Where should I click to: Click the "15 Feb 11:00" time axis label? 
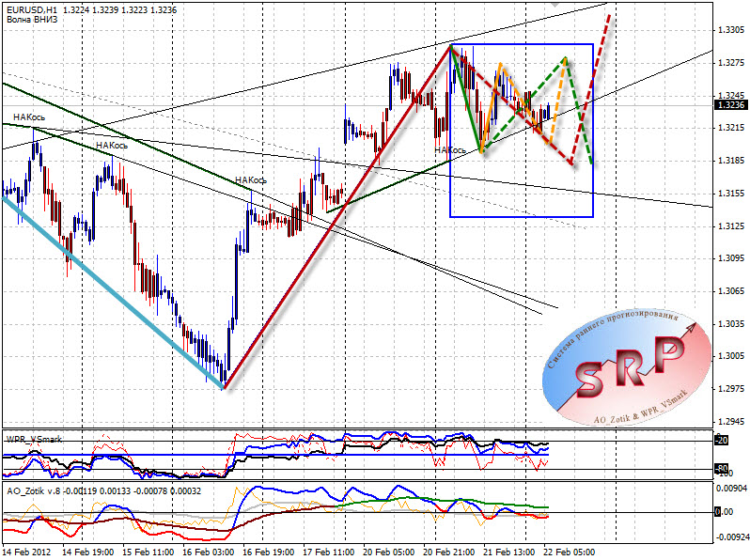[148, 552]
